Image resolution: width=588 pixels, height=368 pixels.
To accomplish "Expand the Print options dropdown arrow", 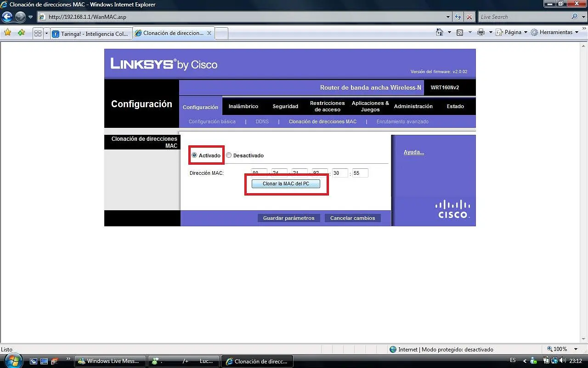I will point(491,32).
